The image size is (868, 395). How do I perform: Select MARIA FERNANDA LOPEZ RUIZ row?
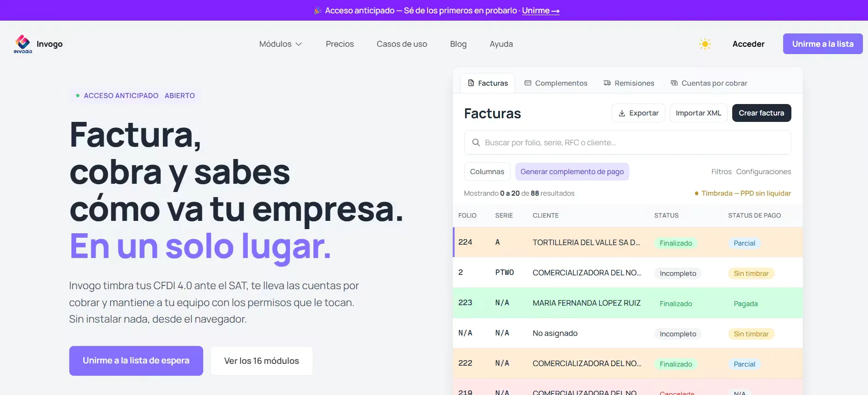pos(628,303)
